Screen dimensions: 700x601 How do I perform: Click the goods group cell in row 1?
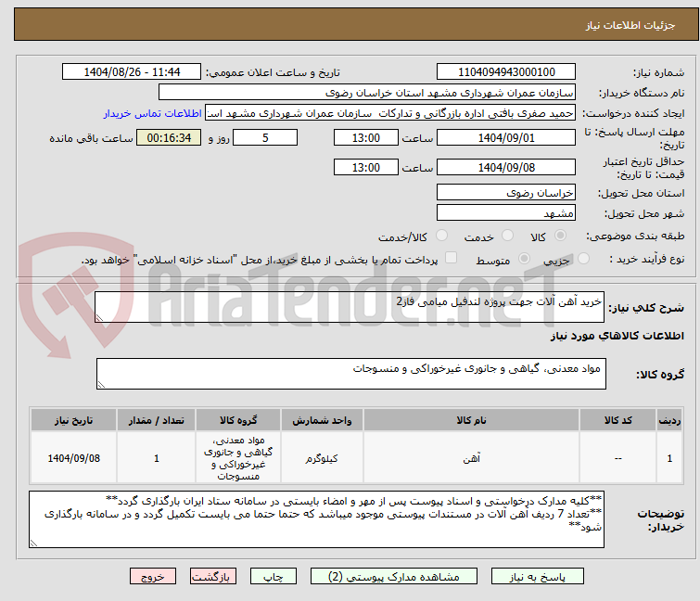pos(238,458)
